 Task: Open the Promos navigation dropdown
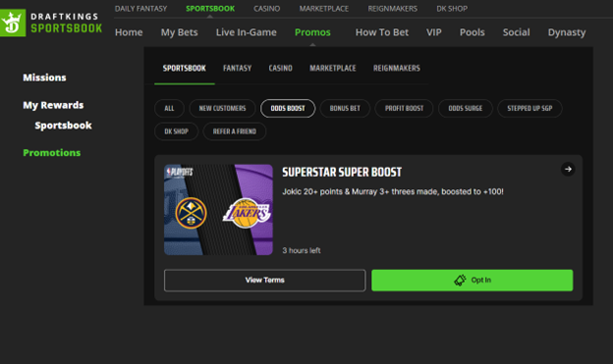click(x=312, y=32)
